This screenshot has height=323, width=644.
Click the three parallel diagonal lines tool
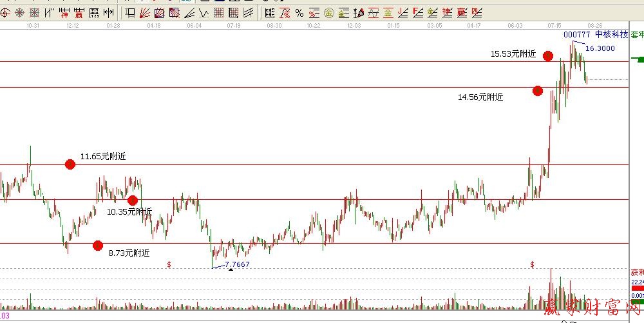click(248, 13)
